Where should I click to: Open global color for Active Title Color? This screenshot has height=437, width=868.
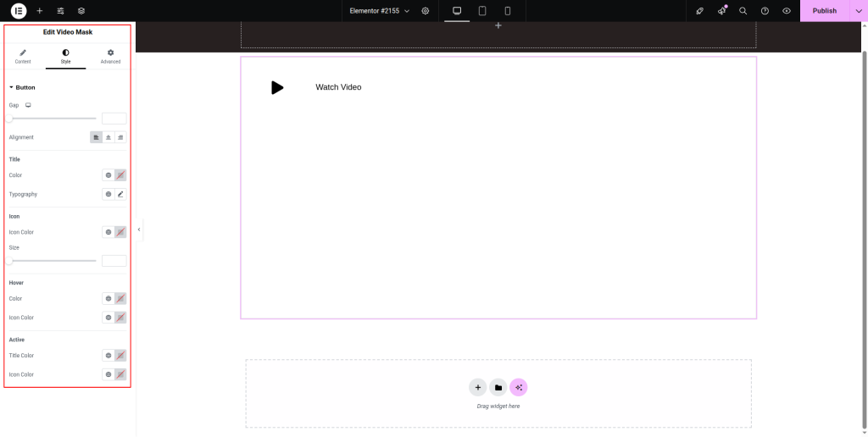108,356
